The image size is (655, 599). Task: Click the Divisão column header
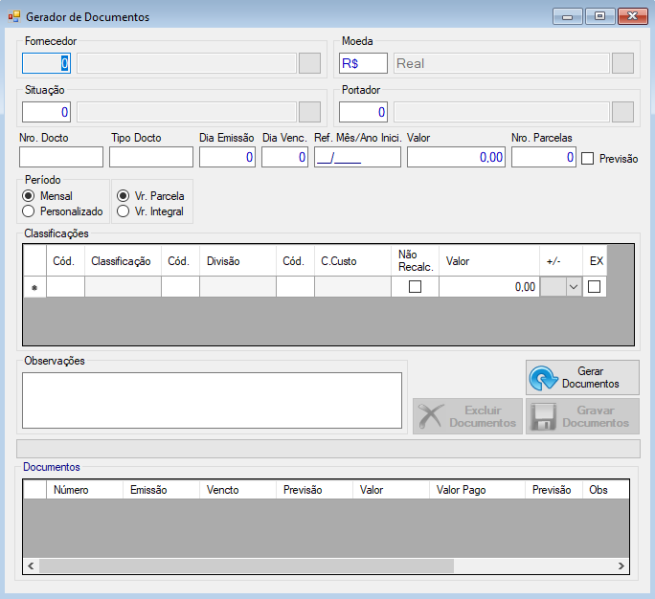238,261
